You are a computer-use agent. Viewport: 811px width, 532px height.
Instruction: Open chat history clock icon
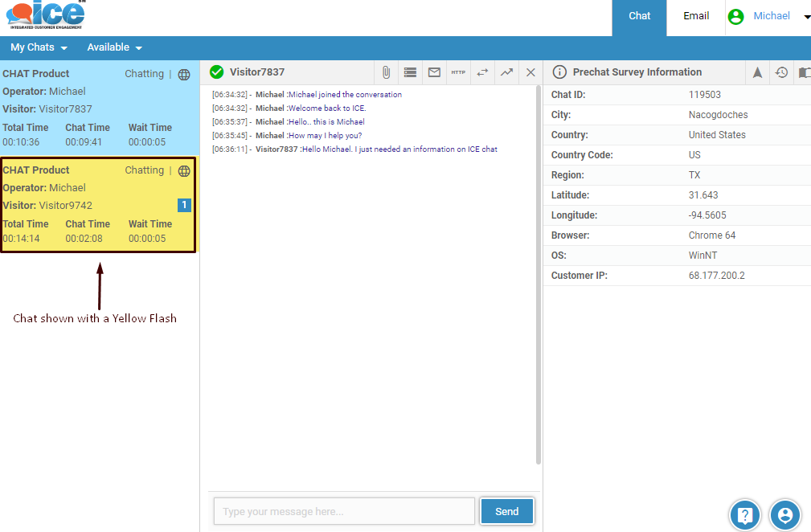(781, 72)
